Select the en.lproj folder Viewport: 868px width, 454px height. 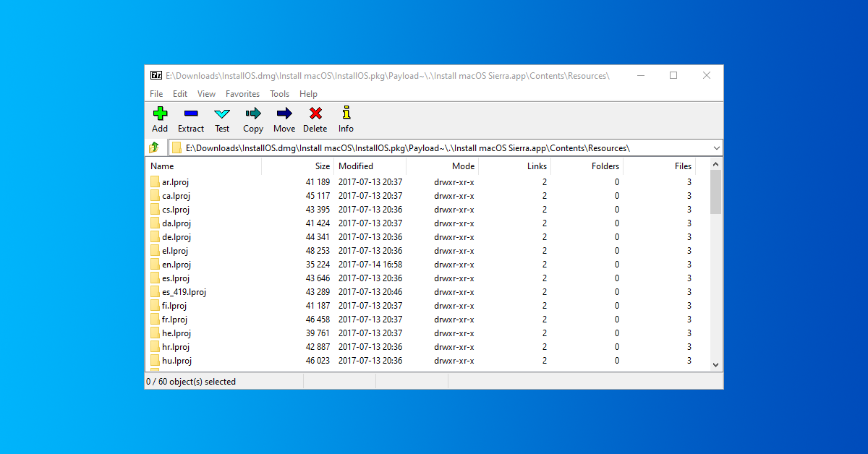click(x=176, y=265)
